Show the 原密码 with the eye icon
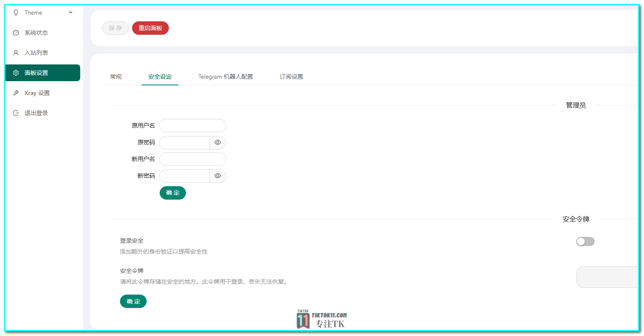644x336 pixels. coord(218,143)
